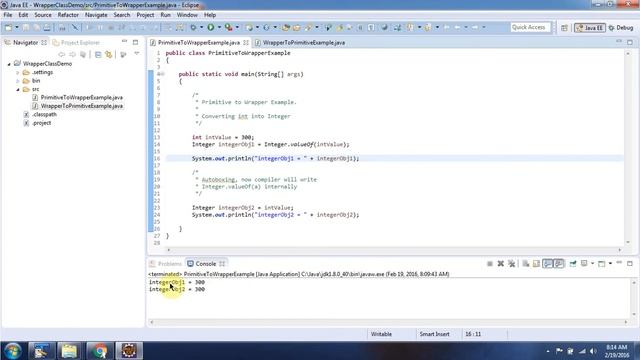This screenshot has width=640, height=360.
Task: Select the PrimitiveToWrapperExample.java editor tab
Action: (x=199, y=42)
